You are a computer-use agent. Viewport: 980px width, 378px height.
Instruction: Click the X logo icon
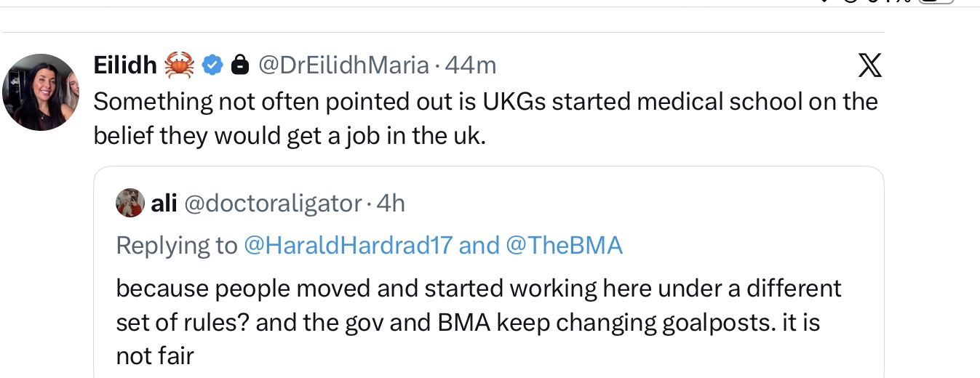click(869, 66)
